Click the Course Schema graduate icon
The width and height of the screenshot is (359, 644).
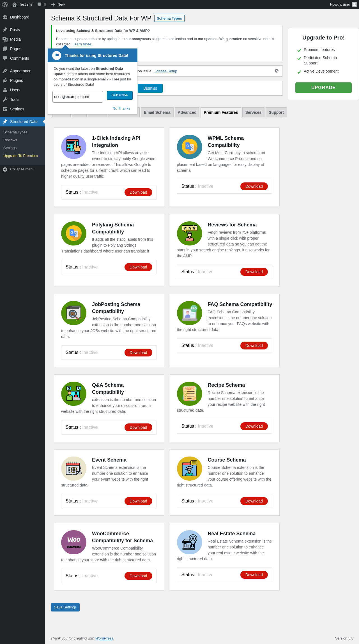pyautogui.click(x=190, y=469)
